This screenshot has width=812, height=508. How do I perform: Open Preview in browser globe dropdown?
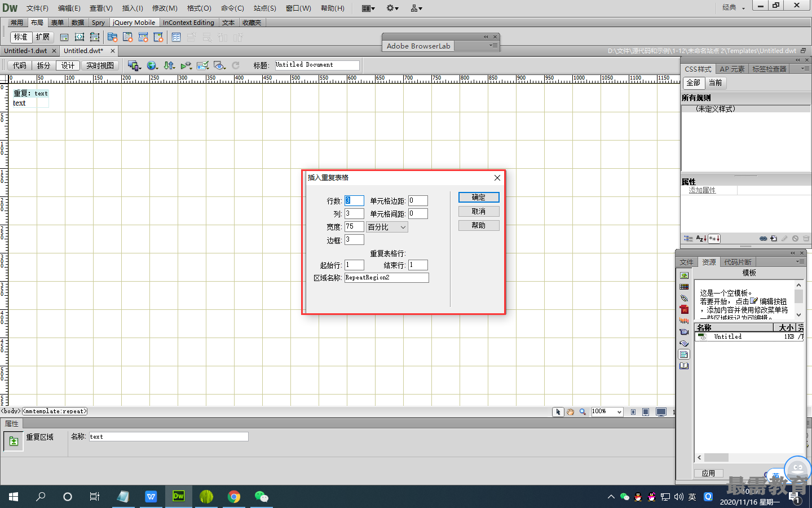pyautogui.click(x=152, y=65)
